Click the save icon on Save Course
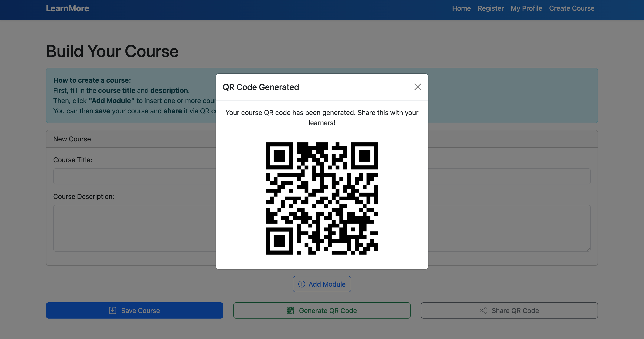Screen dimensions: 644x339 click(112, 310)
